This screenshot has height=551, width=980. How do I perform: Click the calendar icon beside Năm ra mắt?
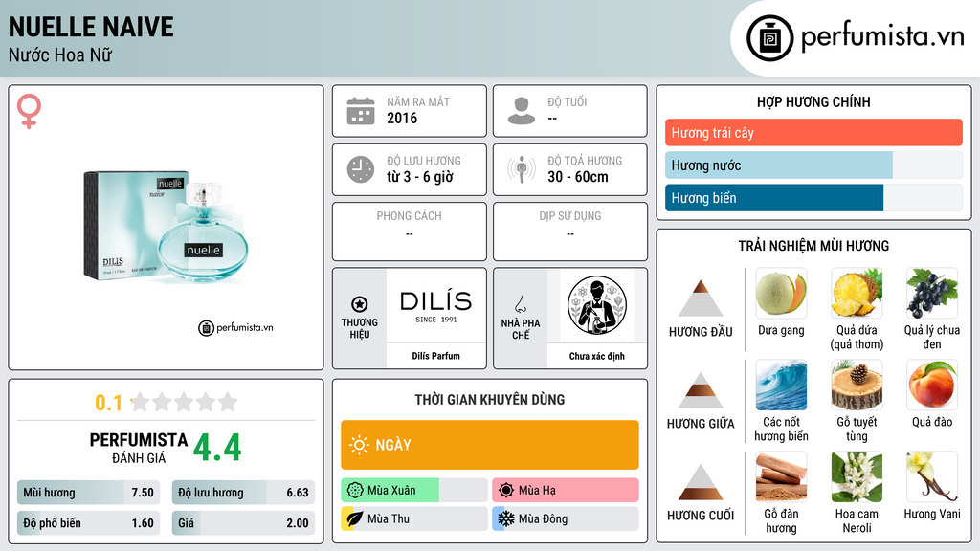click(x=361, y=111)
